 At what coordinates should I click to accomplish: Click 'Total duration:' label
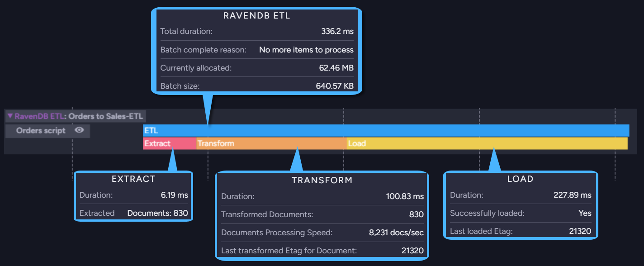pyautogui.click(x=186, y=32)
